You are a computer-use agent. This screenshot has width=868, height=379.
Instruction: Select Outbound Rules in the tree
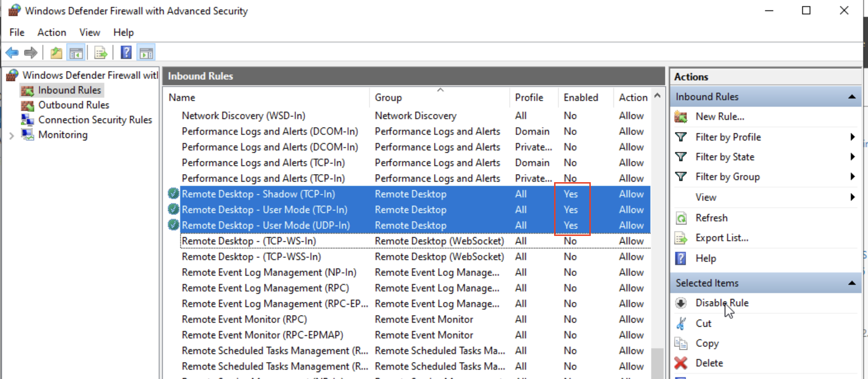(x=73, y=105)
